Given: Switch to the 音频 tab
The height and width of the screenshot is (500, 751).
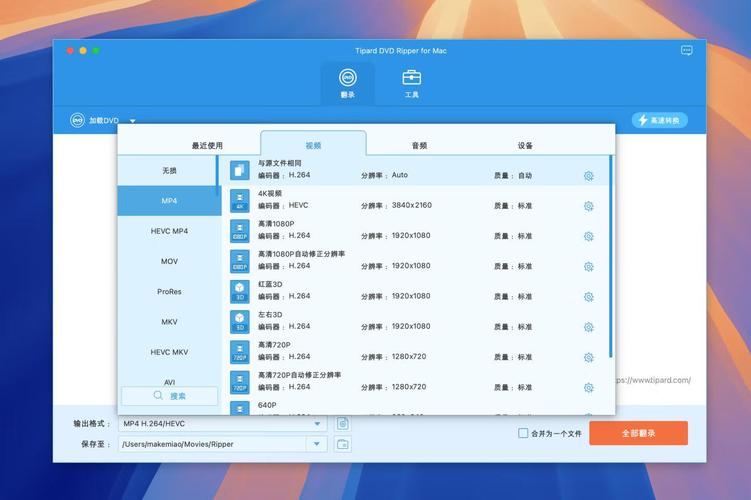Looking at the screenshot, I should (419, 145).
